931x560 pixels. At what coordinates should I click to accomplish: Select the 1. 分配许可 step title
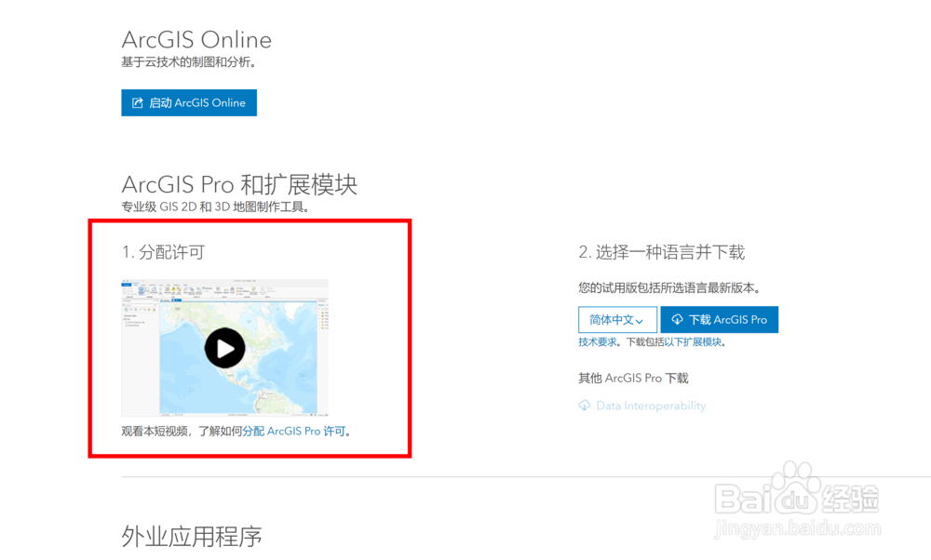pyautogui.click(x=163, y=252)
